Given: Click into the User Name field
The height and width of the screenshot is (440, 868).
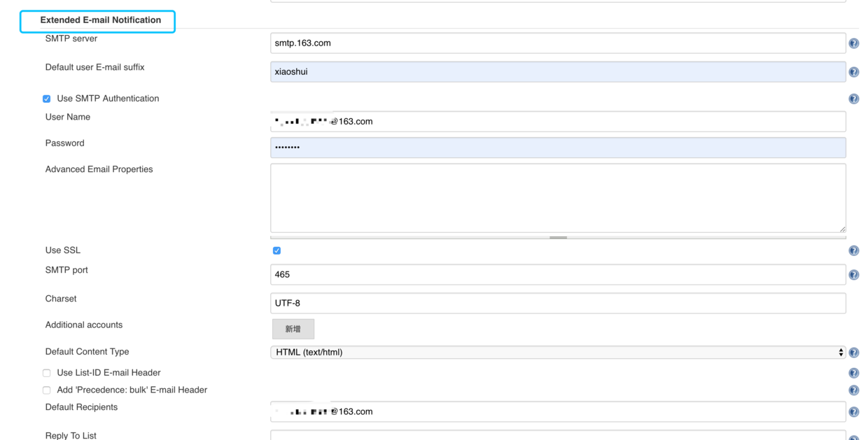Looking at the screenshot, I should pyautogui.click(x=558, y=122).
